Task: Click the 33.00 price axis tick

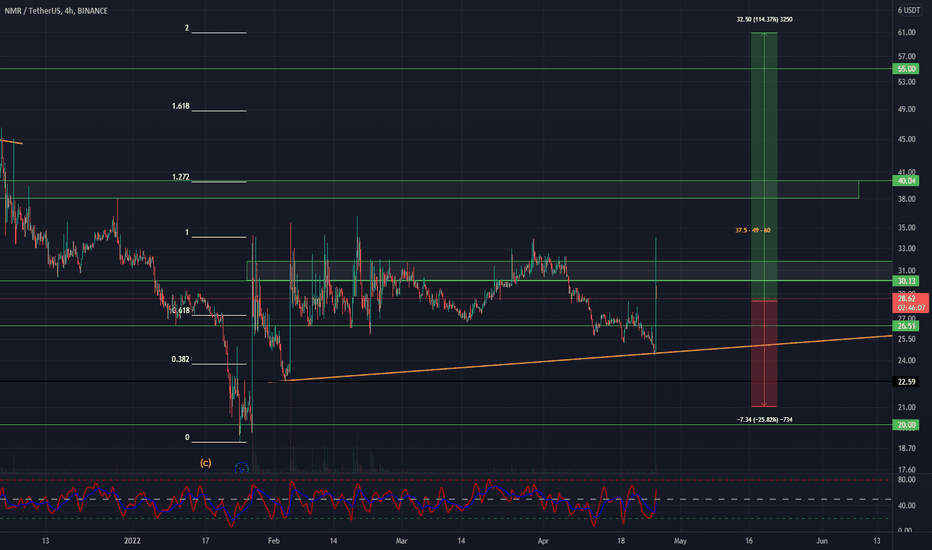Action: 906,249
